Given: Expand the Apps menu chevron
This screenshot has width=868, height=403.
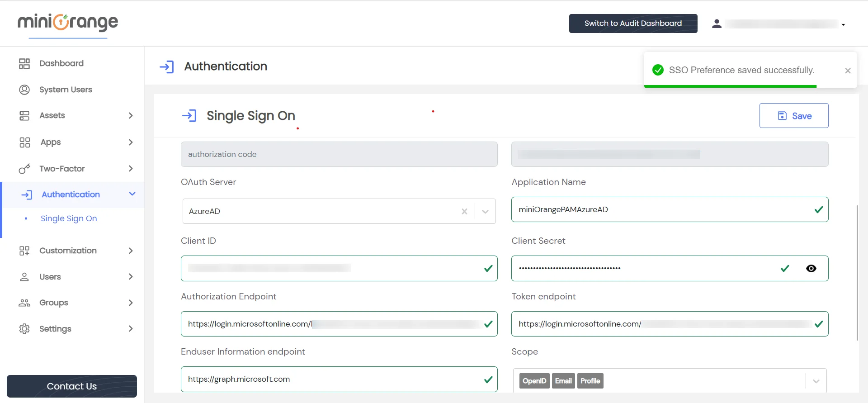Looking at the screenshot, I should click(x=131, y=142).
